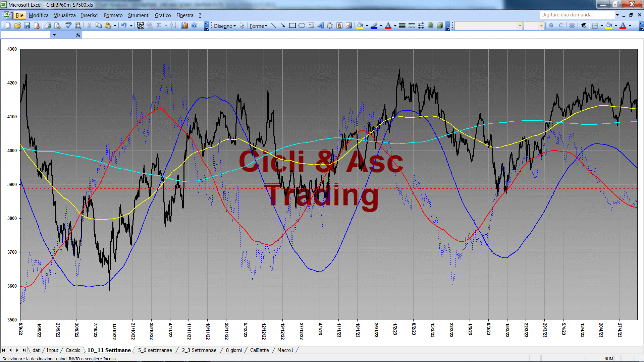The height and width of the screenshot is (362, 644).
Task: Open the Disegno drawing menu
Action: [x=225, y=26]
